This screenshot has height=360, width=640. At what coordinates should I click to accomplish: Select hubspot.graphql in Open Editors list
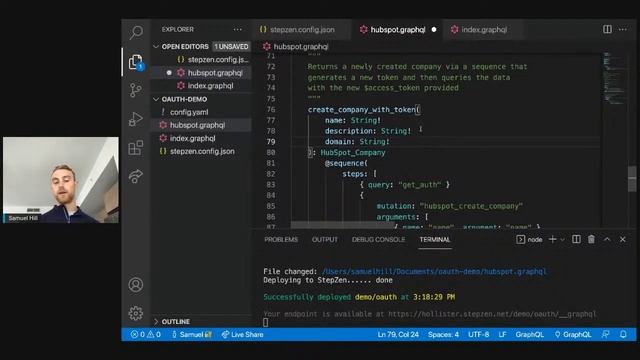(x=201, y=73)
